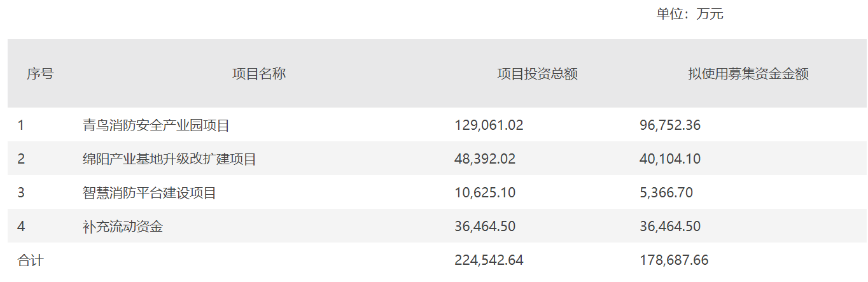This screenshot has width=868, height=282.
Task: Click the value 48,392.02
Action: click(x=485, y=159)
